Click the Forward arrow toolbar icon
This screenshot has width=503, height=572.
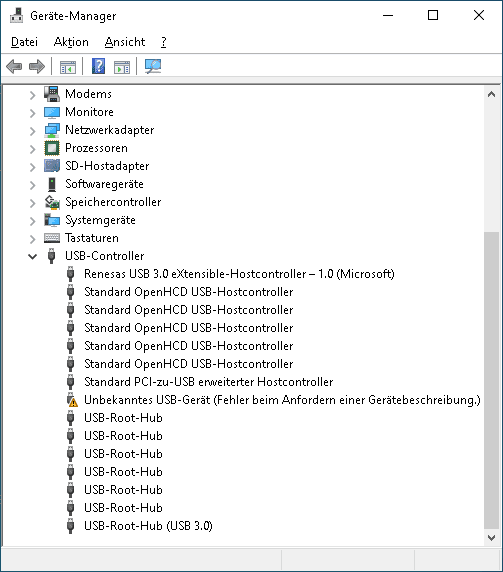[x=37, y=67]
